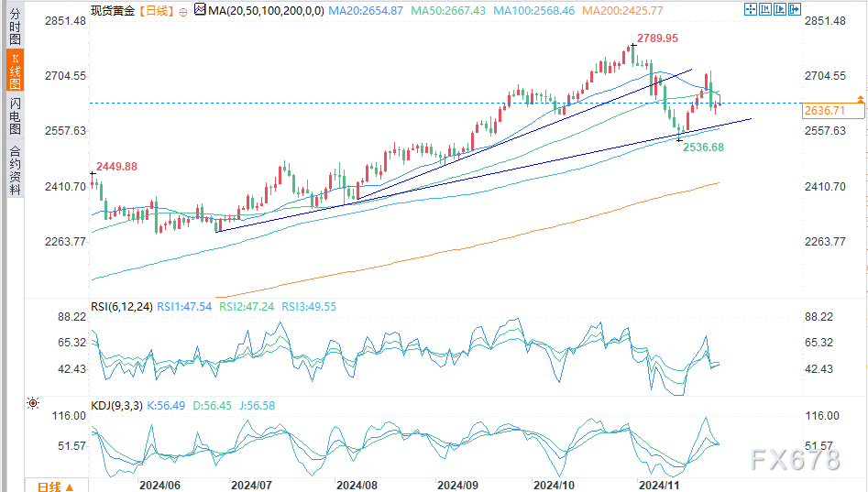Click the export arrow chart icon
The height and width of the screenshot is (492, 868).
click(795, 9)
